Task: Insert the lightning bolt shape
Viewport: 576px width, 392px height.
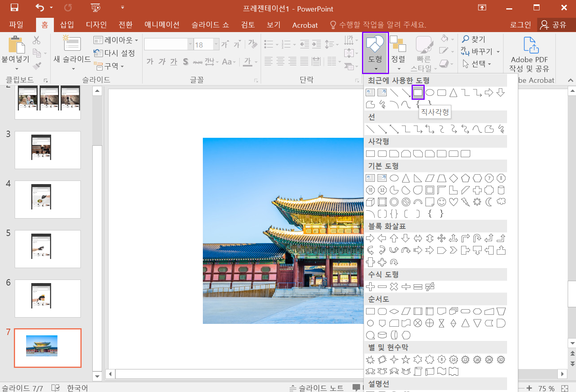Action: point(465,202)
